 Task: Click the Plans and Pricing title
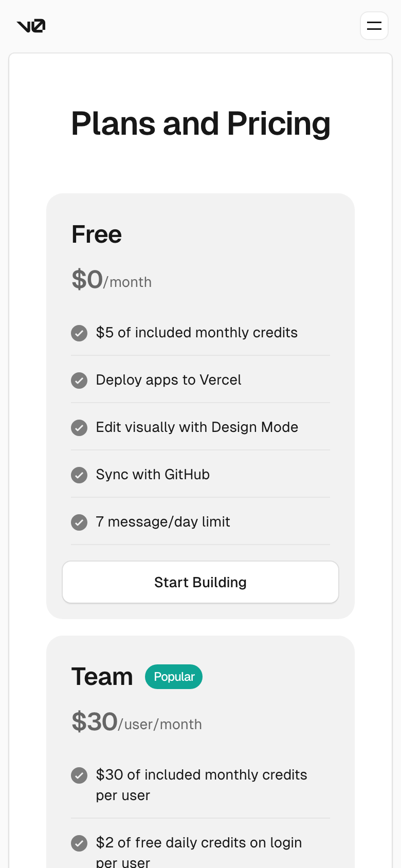200,124
